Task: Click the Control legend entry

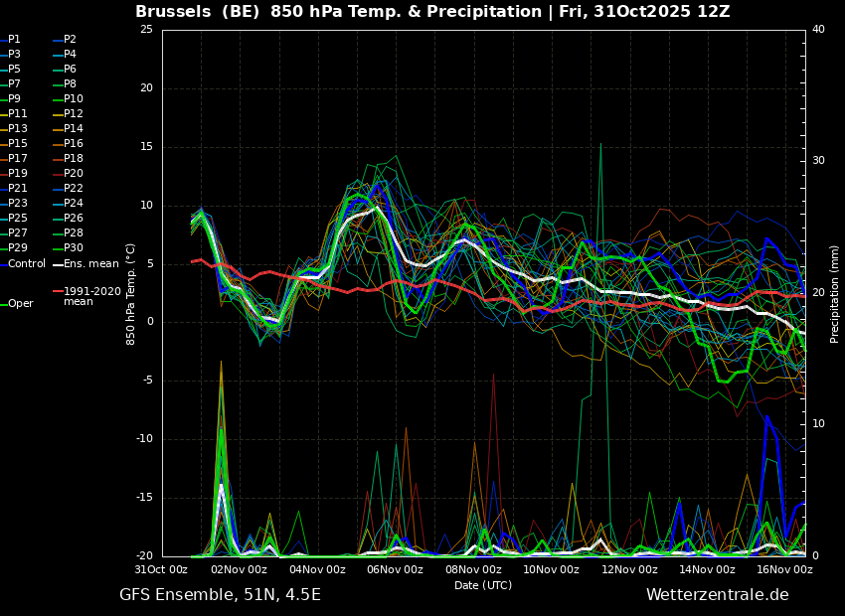Action: coord(23,264)
